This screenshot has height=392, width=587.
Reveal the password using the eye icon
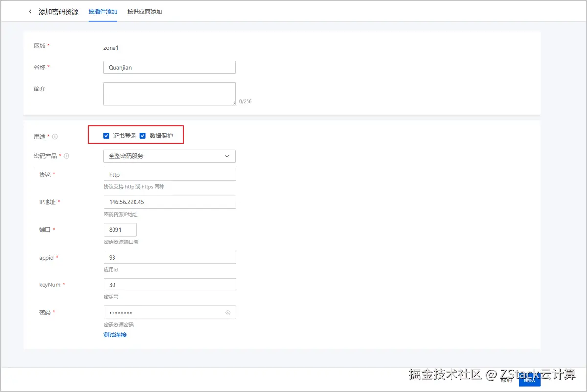pos(228,312)
